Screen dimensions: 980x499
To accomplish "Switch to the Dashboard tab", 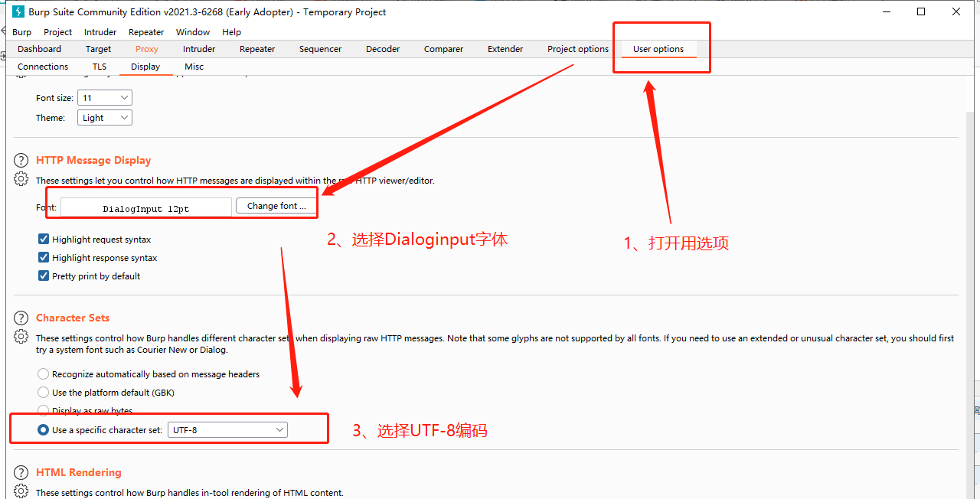I will point(40,49).
